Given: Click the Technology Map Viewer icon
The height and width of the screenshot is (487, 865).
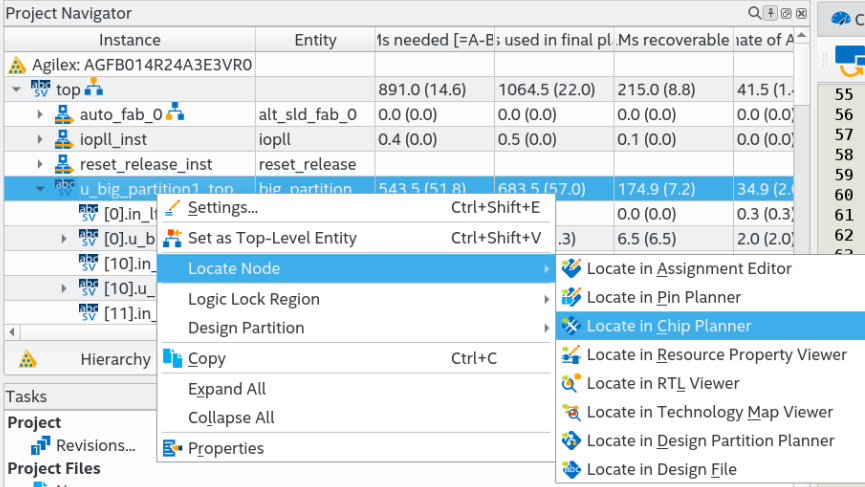Looking at the screenshot, I should click(571, 412).
